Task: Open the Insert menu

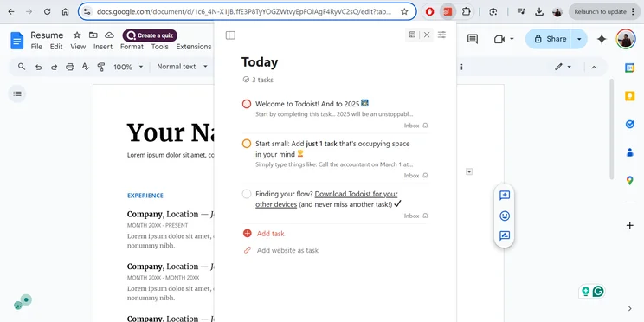Action: tap(103, 47)
